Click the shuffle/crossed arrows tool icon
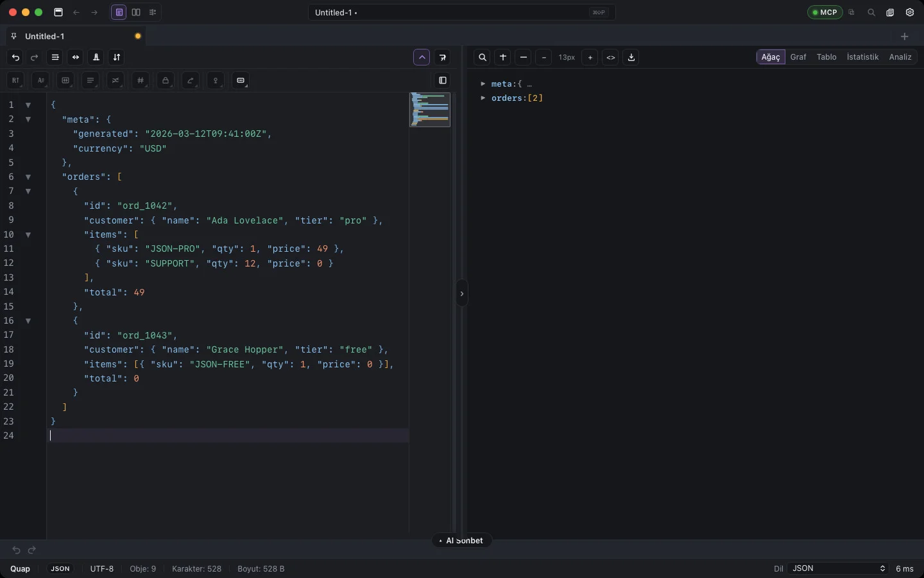 [116, 81]
